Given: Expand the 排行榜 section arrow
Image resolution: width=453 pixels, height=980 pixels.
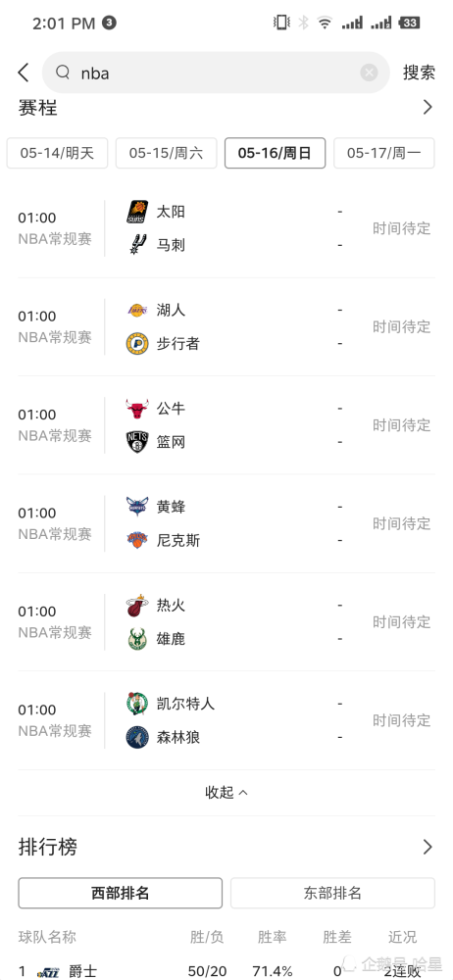Looking at the screenshot, I should click(428, 847).
